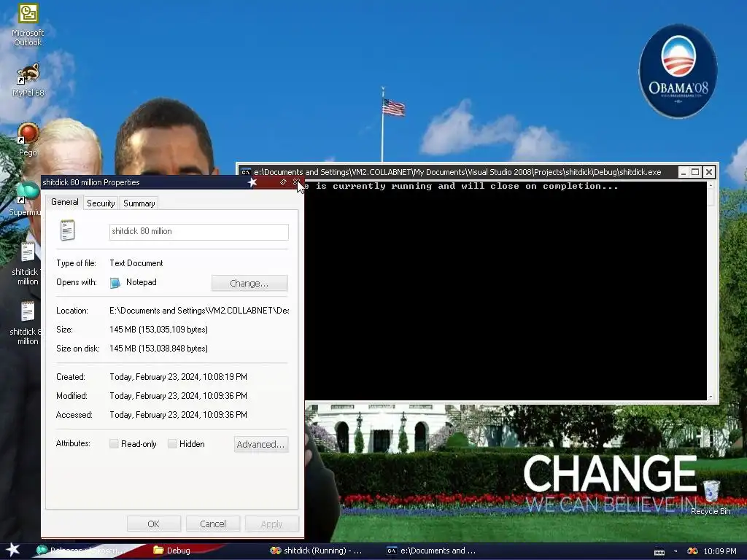The width and height of the screenshot is (747, 560).
Task: Click the help icon in Properties title bar
Action: click(x=283, y=182)
